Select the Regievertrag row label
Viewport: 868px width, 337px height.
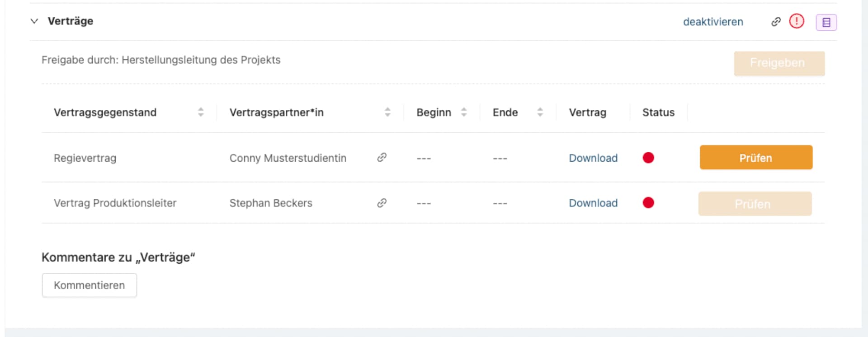(x=85, y=158)
